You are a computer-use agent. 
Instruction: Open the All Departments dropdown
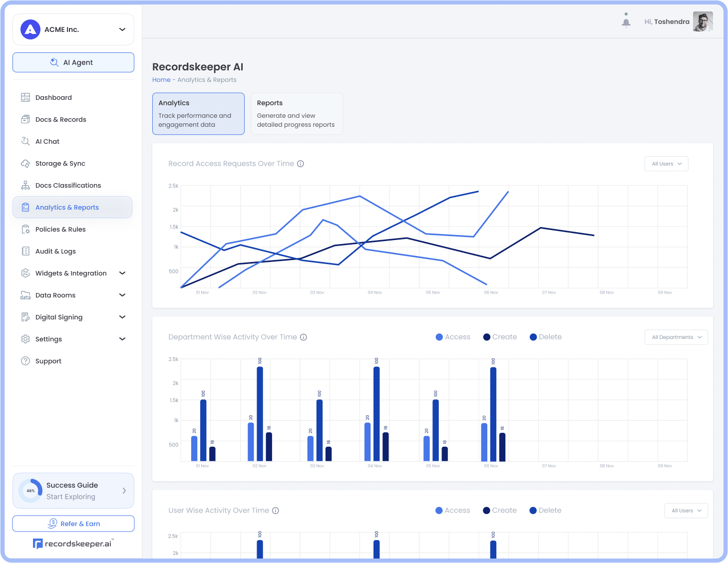[x=676, y=337]
